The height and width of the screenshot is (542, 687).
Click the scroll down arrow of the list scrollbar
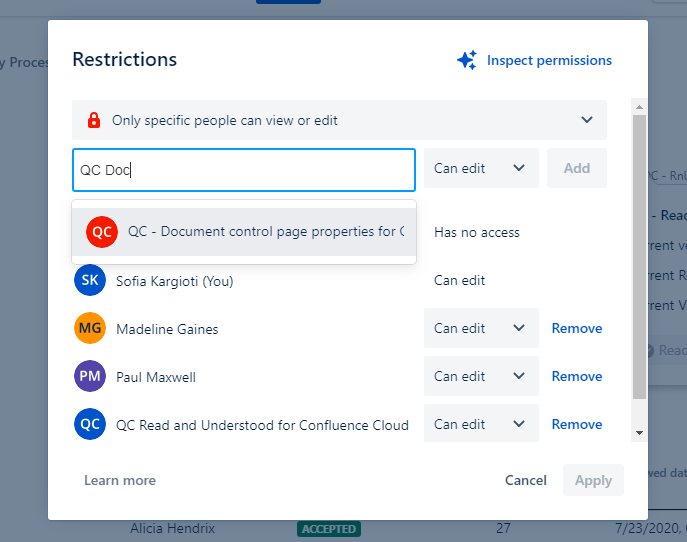(639, 433)
